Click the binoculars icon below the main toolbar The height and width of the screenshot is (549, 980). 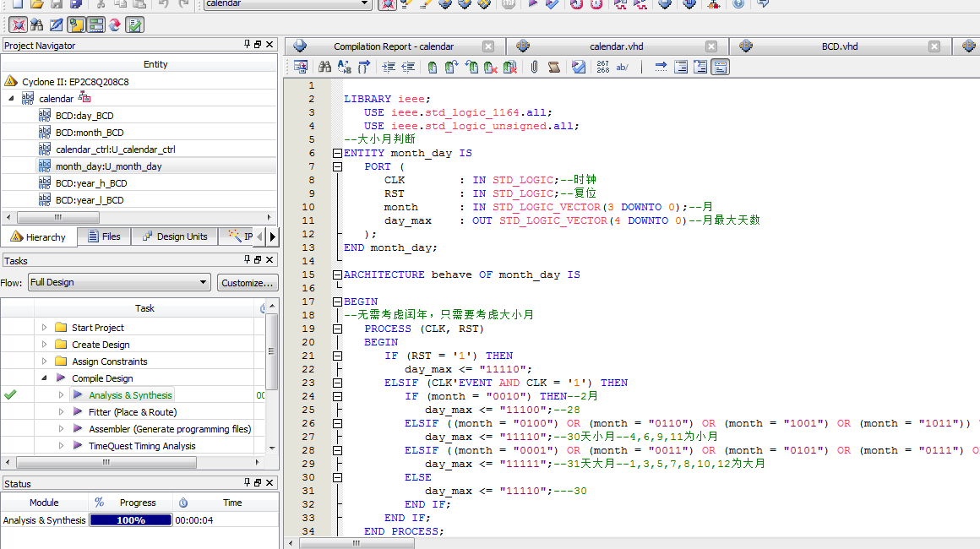pos(36,24)
